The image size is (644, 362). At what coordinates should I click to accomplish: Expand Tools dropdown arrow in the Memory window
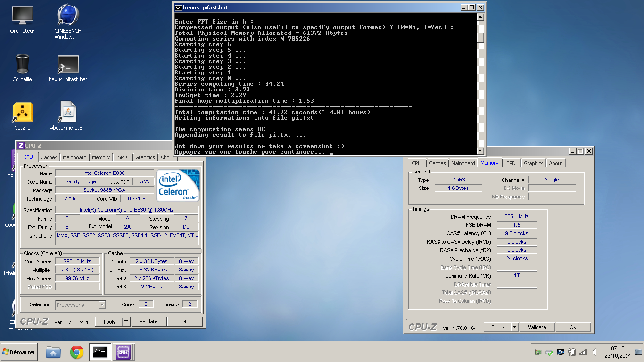click(x=514, y=327)
